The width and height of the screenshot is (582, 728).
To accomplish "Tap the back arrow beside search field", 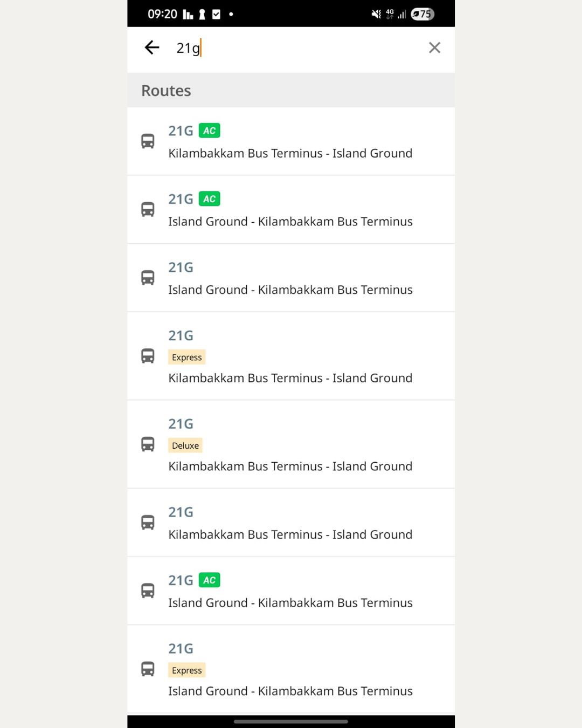I will [x=152, y=47].
